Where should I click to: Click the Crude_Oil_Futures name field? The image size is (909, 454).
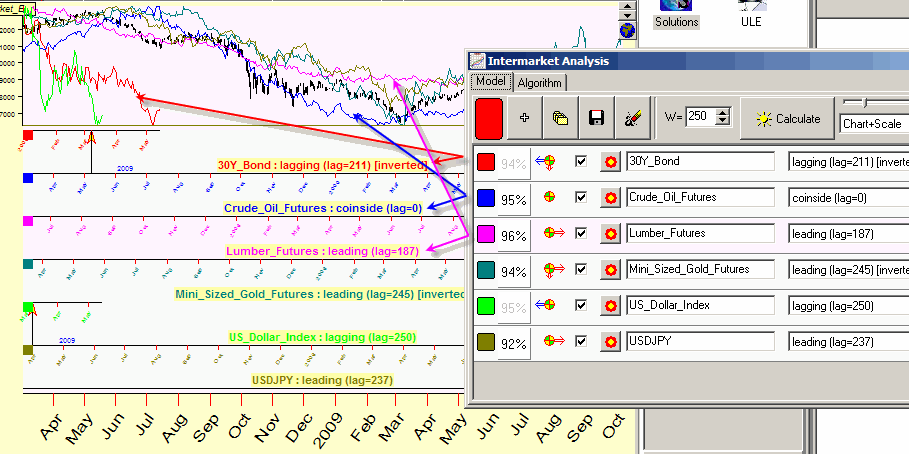[700, 198]
